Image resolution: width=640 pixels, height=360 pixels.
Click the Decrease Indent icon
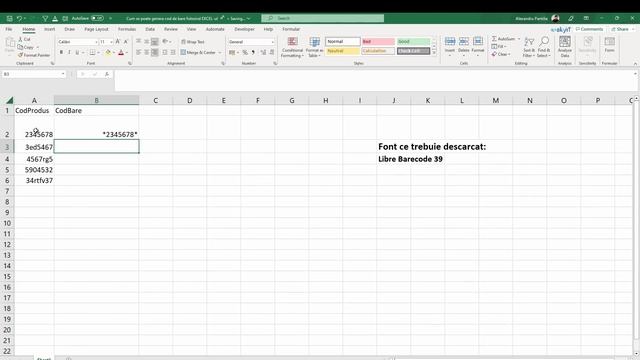tap(165, 52)
